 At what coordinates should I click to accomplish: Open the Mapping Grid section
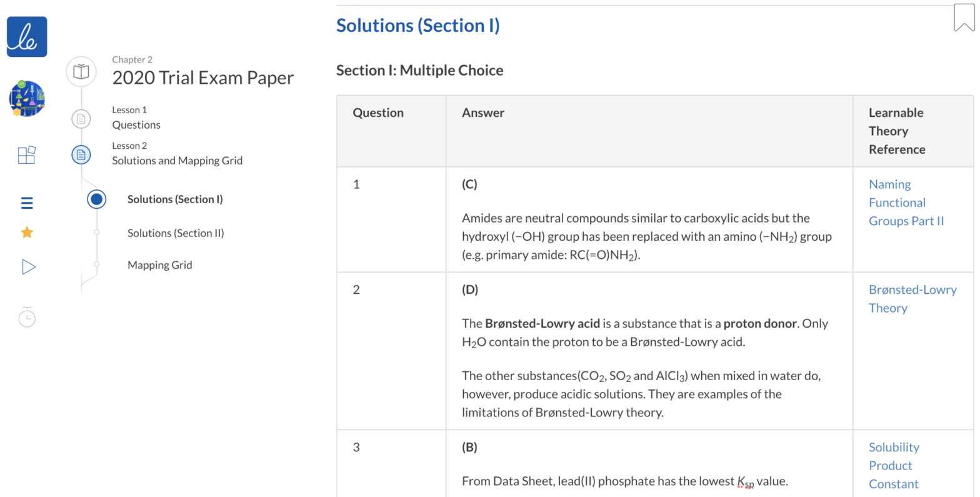click(x=160, y=264)
